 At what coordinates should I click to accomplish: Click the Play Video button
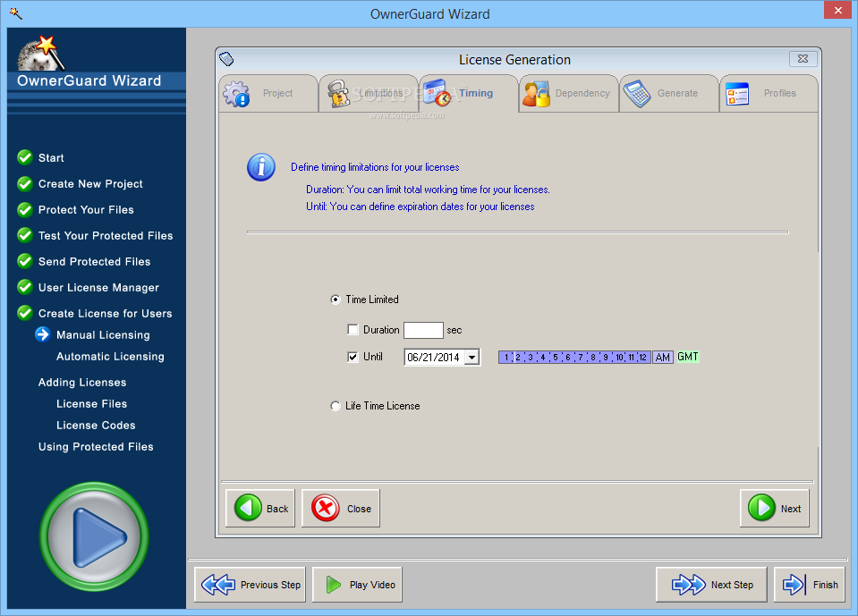[x=357, y=585]
